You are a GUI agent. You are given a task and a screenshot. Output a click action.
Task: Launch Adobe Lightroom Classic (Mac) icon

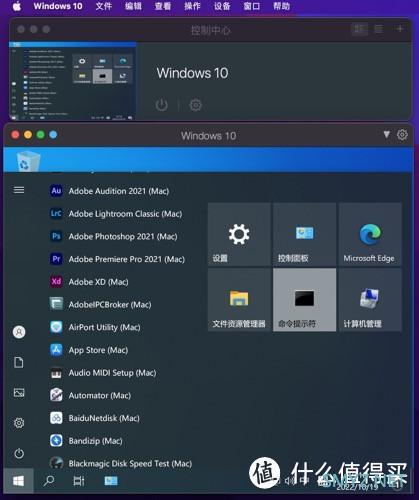tap(56, 213)
